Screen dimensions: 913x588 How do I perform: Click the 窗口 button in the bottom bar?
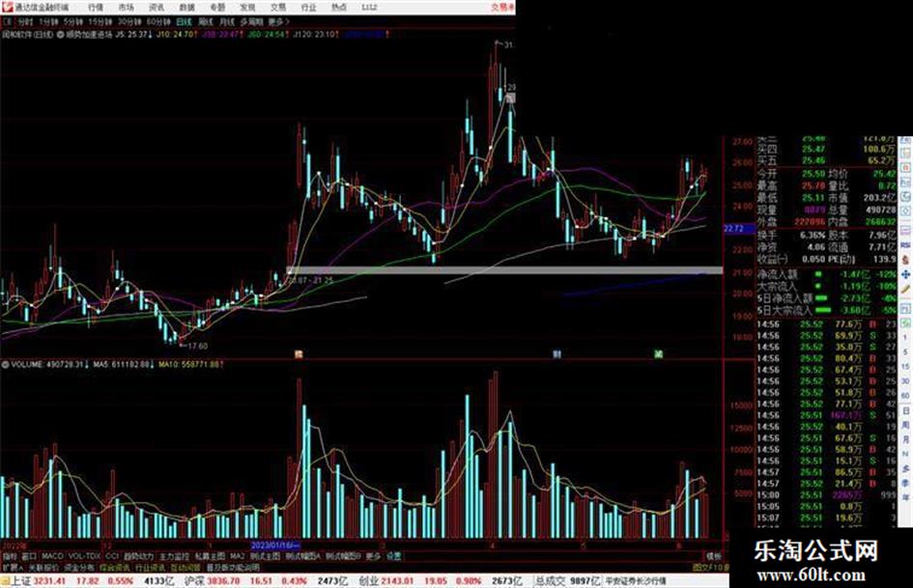coord(29,556)
